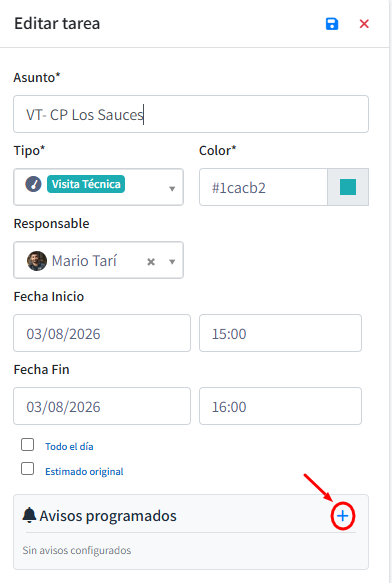Change the 15:00 start time field

(x=280, y=333)
